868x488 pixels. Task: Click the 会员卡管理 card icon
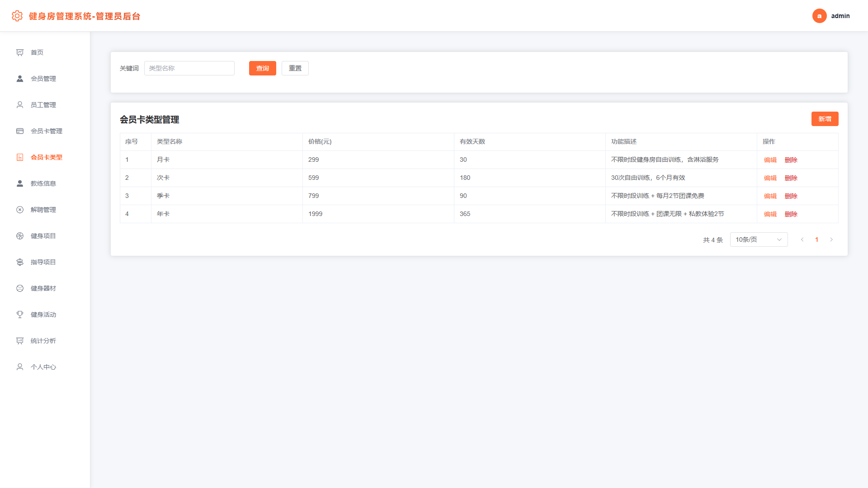pos(20,131)
